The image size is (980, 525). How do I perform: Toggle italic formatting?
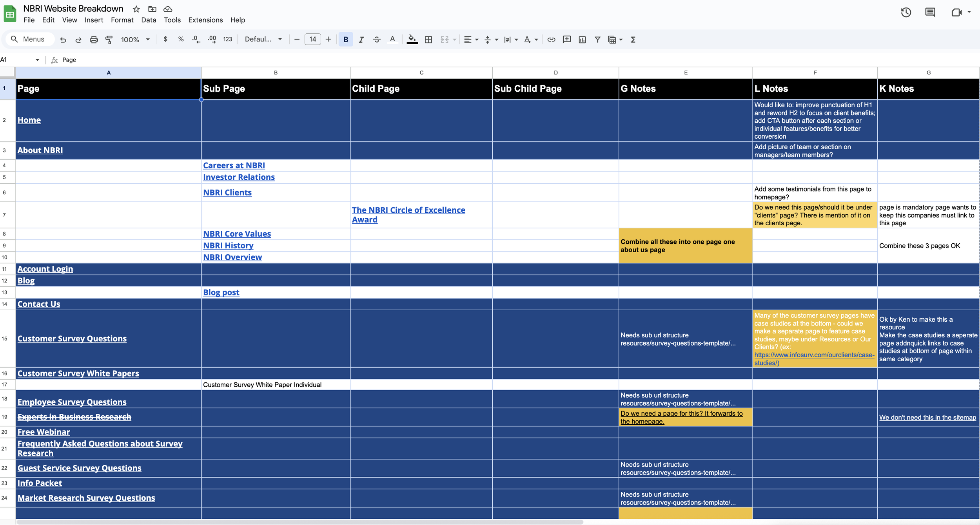click(x=361, y=40)
